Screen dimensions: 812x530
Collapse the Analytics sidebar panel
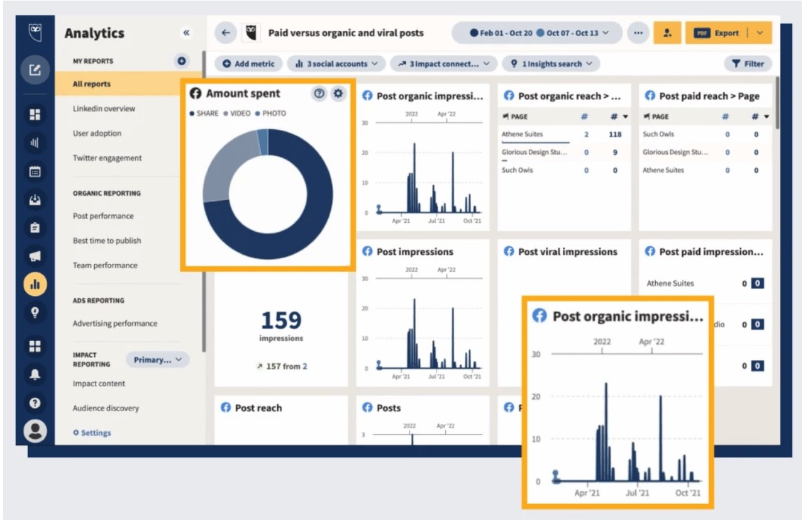click(186, 33)
